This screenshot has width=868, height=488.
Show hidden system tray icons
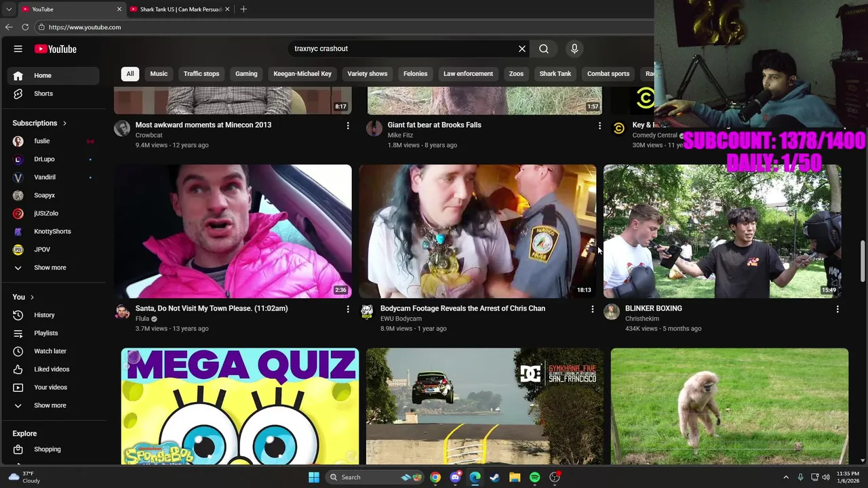(x=786, y=477)
